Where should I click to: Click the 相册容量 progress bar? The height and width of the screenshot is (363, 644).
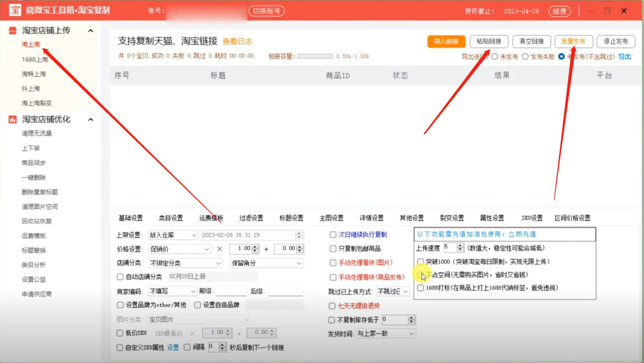click(315, 56)
